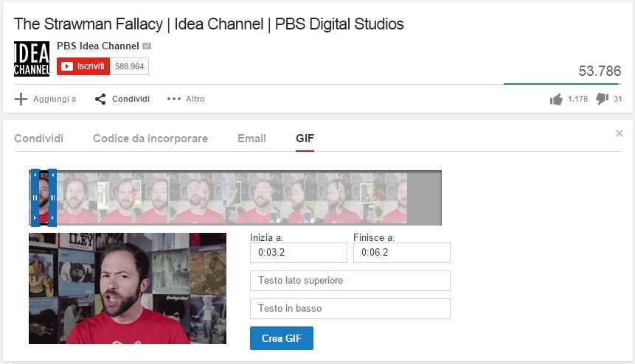Click the share icon beside Condividi
The width and height of the screenshot is (635, 364).
100,99
